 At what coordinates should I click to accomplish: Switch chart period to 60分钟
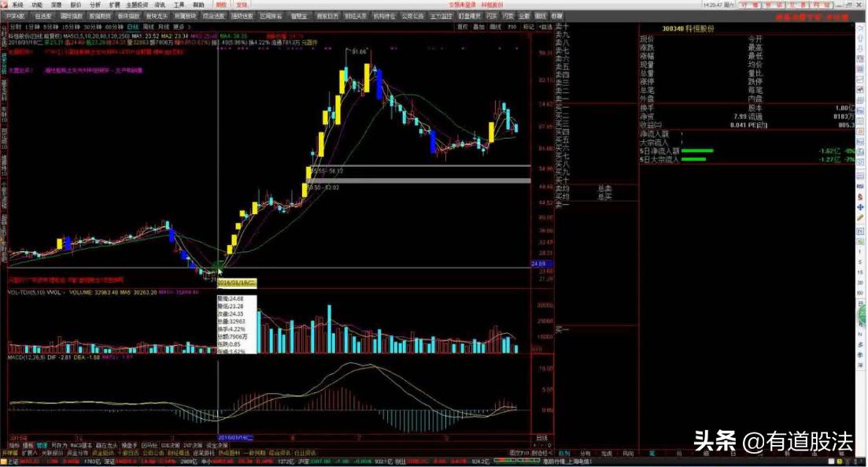point(114,27)
